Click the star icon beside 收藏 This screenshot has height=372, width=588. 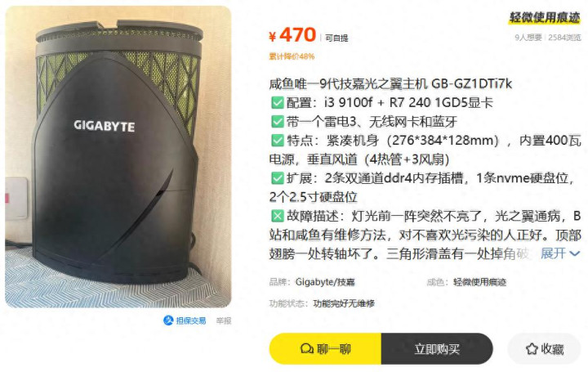[532, 349]
